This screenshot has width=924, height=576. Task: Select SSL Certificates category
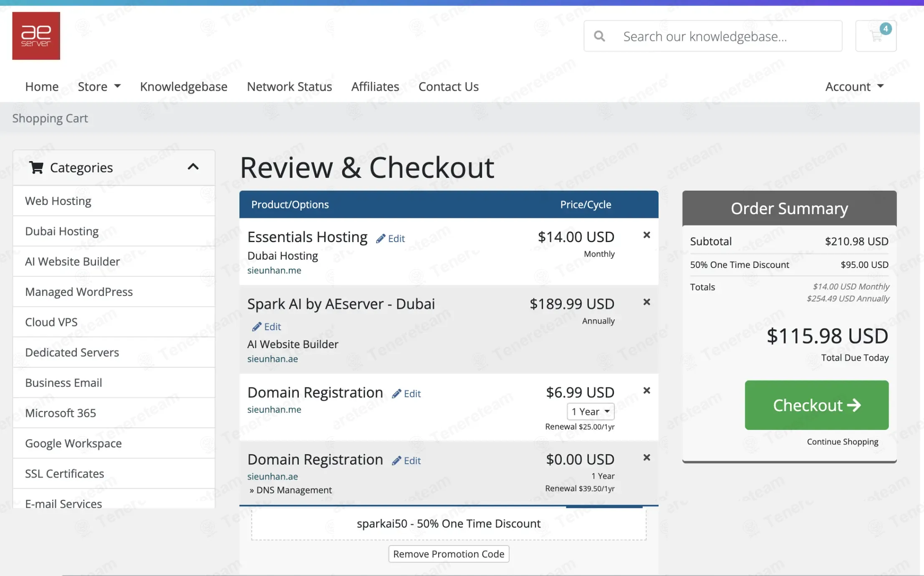tap(114, 473)
